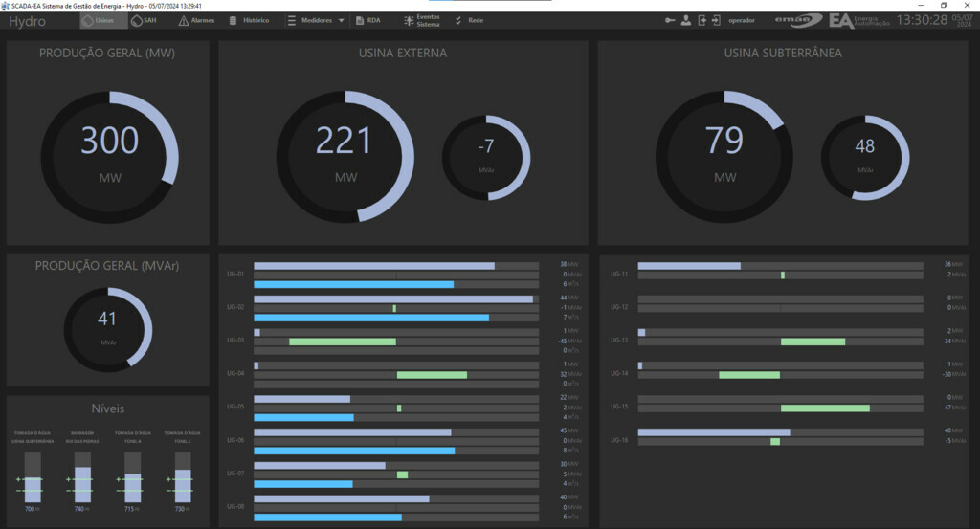Click the Rede network icon
Viewport: 980px width, 529px height.
(x=458, y=20)
